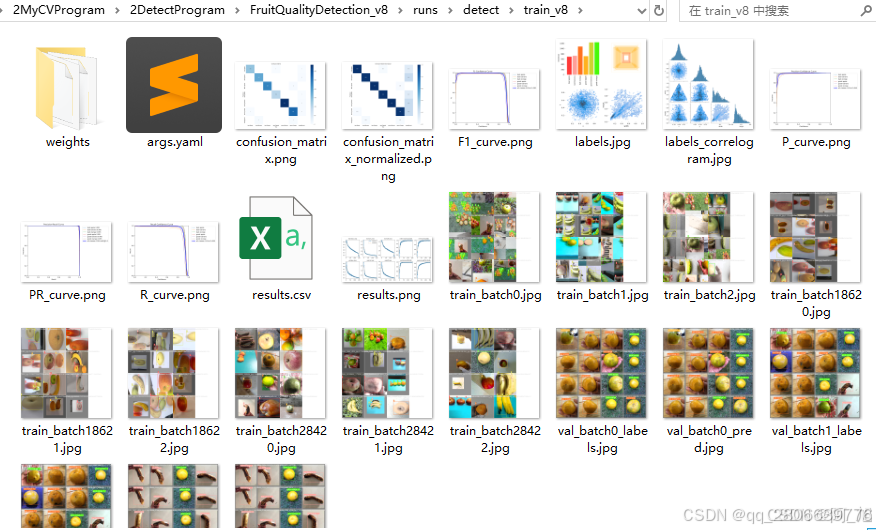Select the args.yaml Sublime Text icon
This screenshot has height=530, width=876.
click(x=174, y=85)
